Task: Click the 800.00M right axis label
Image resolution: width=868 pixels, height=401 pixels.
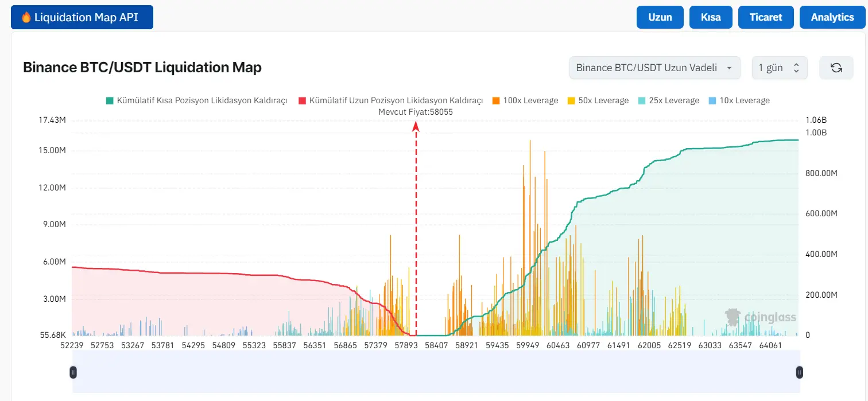Action: pos(821,173)
